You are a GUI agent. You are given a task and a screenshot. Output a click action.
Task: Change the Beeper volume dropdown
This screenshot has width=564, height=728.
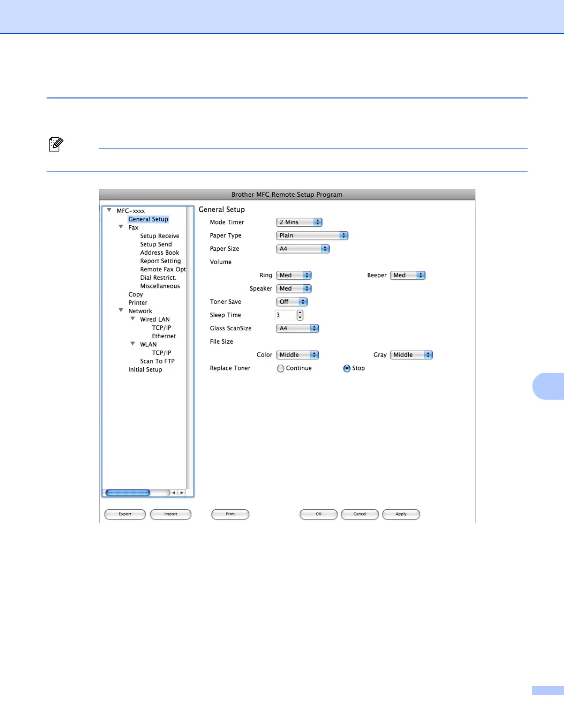(407, 275)
